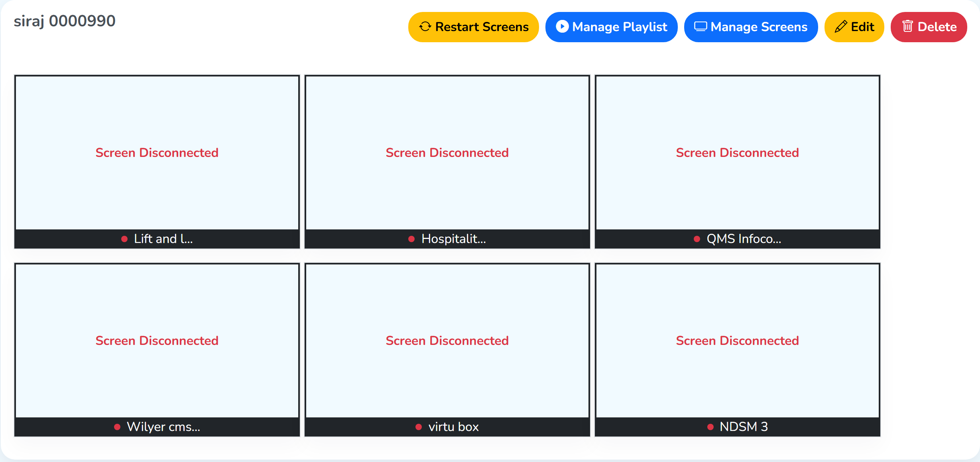Click the Wilyer cms... screen name
Viewport: 980px width, 462px height.
[163, 427]
